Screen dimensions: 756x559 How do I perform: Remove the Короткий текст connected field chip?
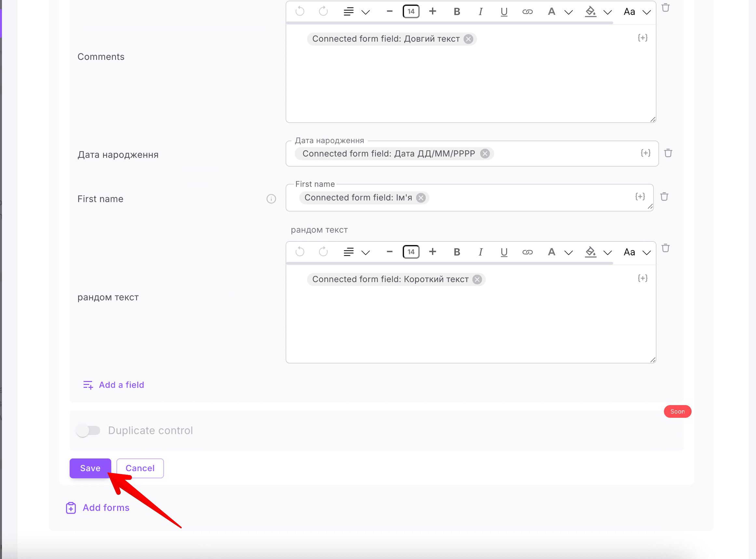(477, 279)
